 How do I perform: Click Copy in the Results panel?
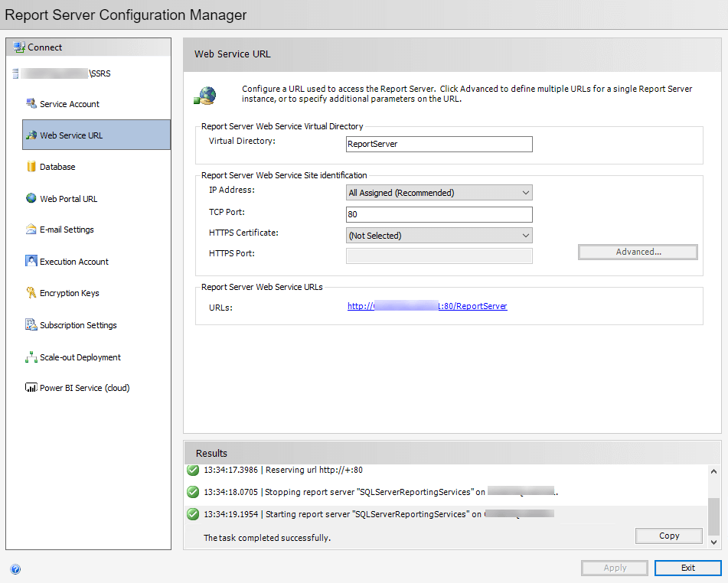pyautogui.click(x=668, y=536)
